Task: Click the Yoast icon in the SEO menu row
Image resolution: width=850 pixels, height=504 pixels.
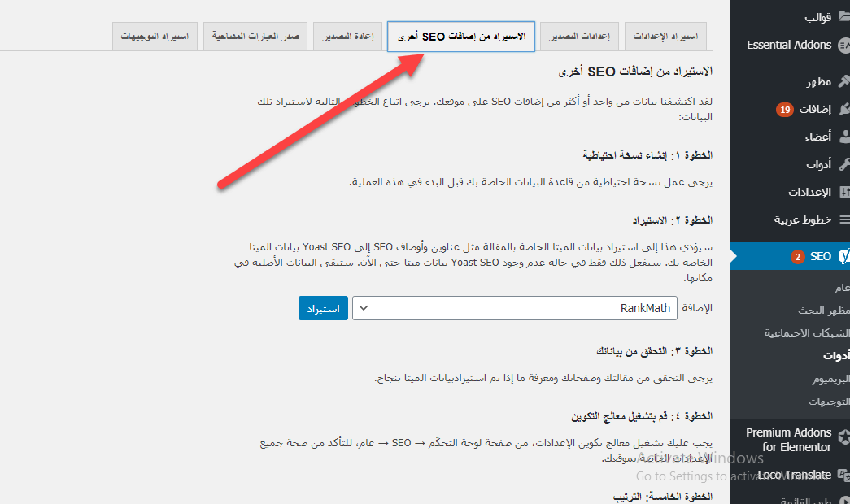Action: pos(844,256)
